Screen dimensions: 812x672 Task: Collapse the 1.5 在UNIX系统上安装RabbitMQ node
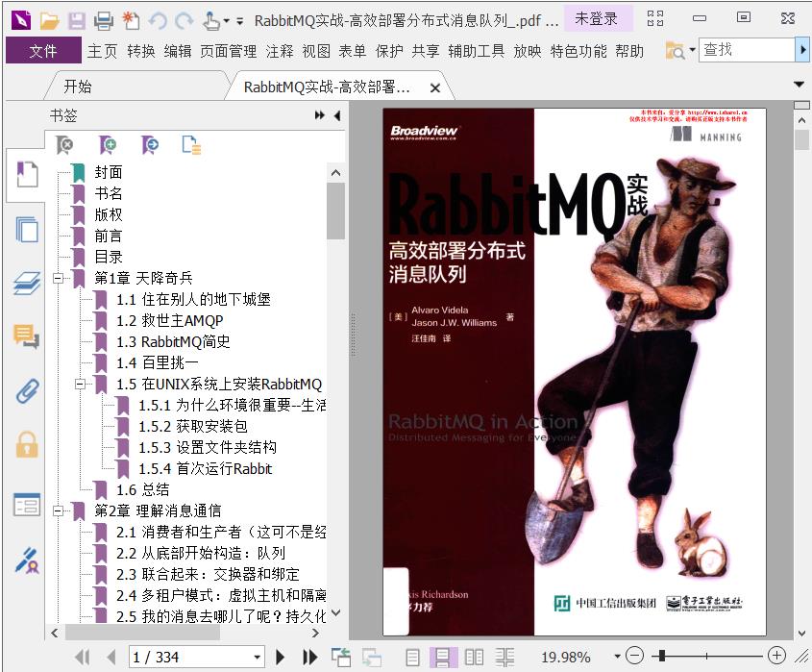[x=81, y=384]
